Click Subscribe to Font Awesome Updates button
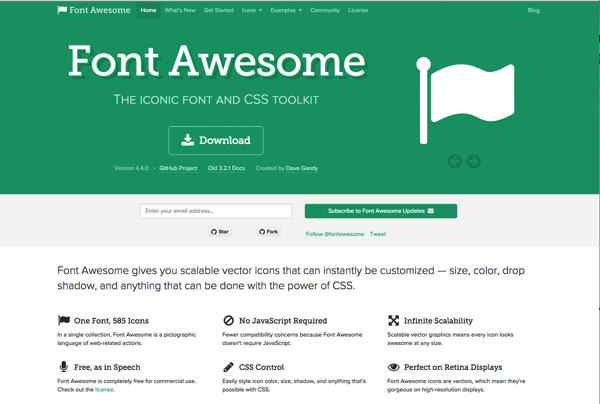 pyautogui.click(x=381, y=211)
